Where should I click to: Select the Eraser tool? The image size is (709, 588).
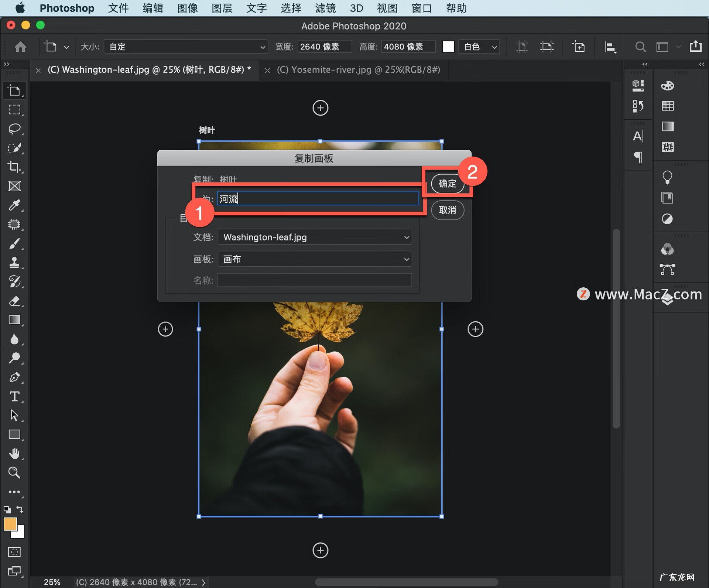click(14, 301)
